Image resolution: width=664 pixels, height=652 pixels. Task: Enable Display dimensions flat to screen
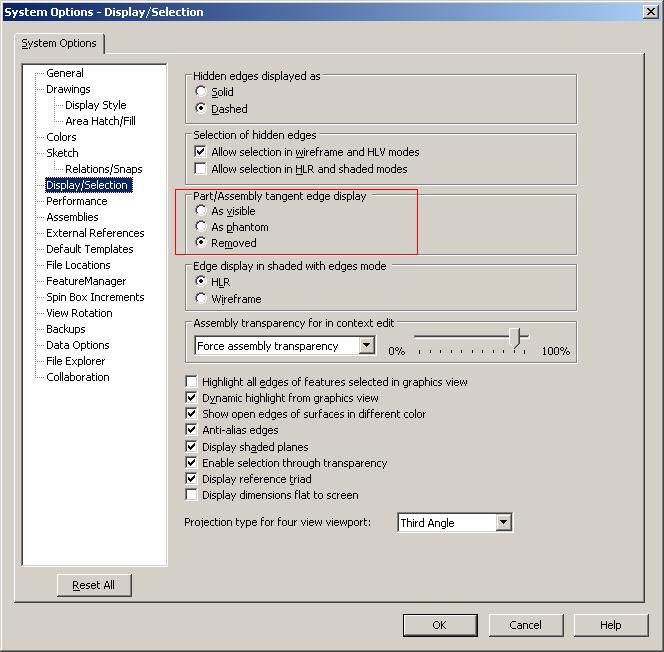pyautogui.click(x=191, y=495)
